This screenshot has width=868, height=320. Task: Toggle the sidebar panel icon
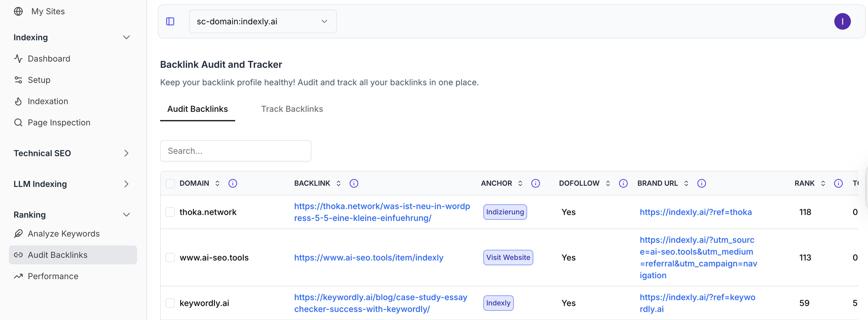point(170,21)
